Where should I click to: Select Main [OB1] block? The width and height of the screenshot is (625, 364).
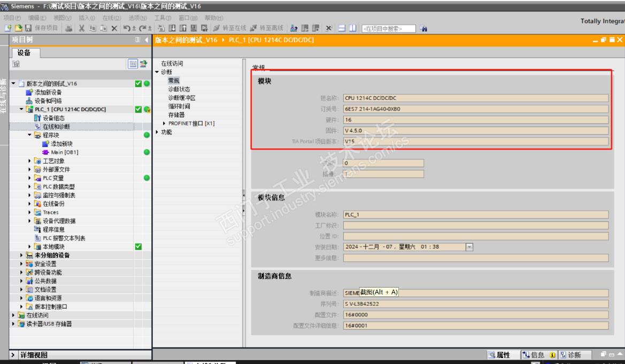tap(64, 152)
